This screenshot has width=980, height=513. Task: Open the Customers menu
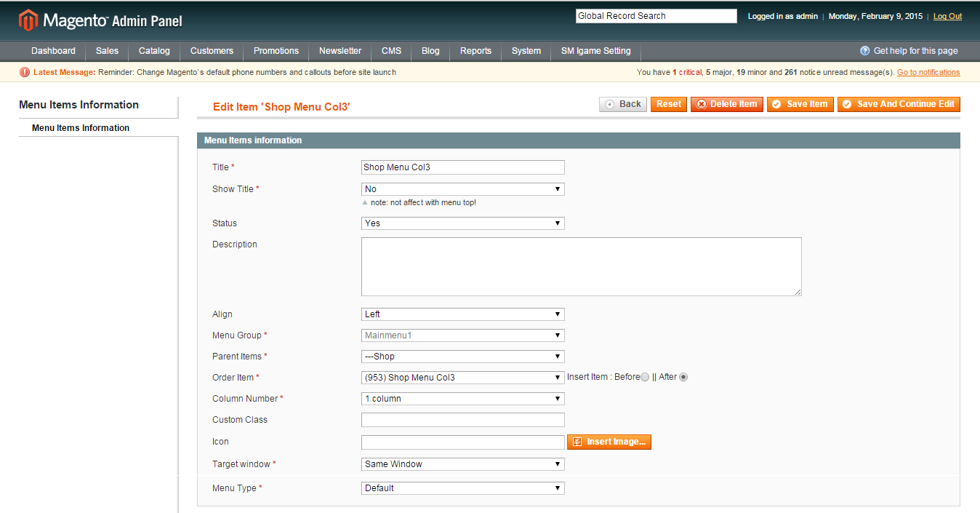(x=212, y=51)
